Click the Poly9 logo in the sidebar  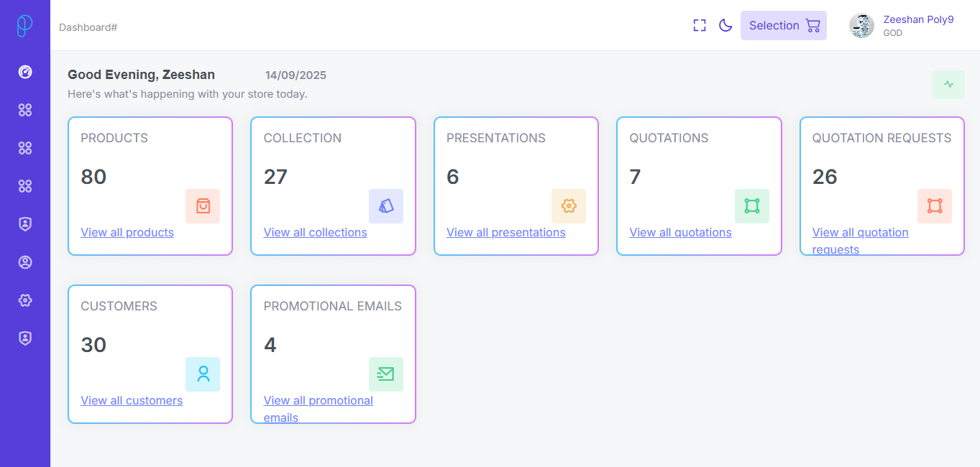25,26
